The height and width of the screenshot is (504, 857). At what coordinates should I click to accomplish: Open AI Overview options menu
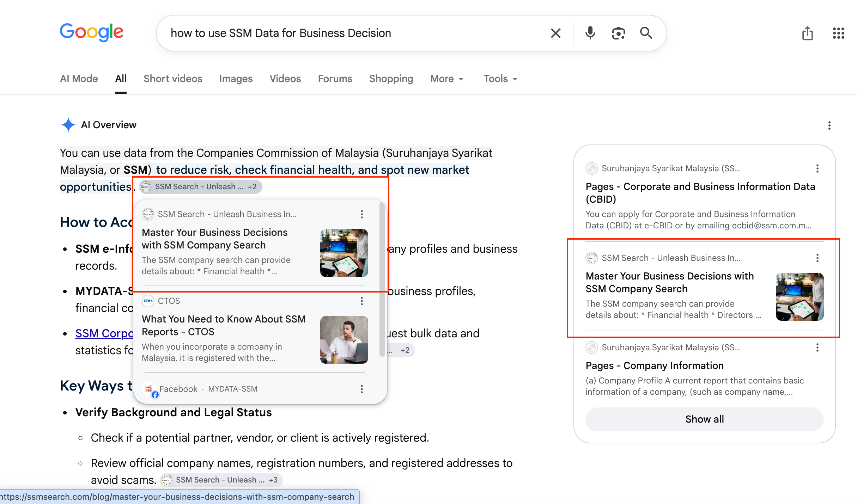pos(829,125)
